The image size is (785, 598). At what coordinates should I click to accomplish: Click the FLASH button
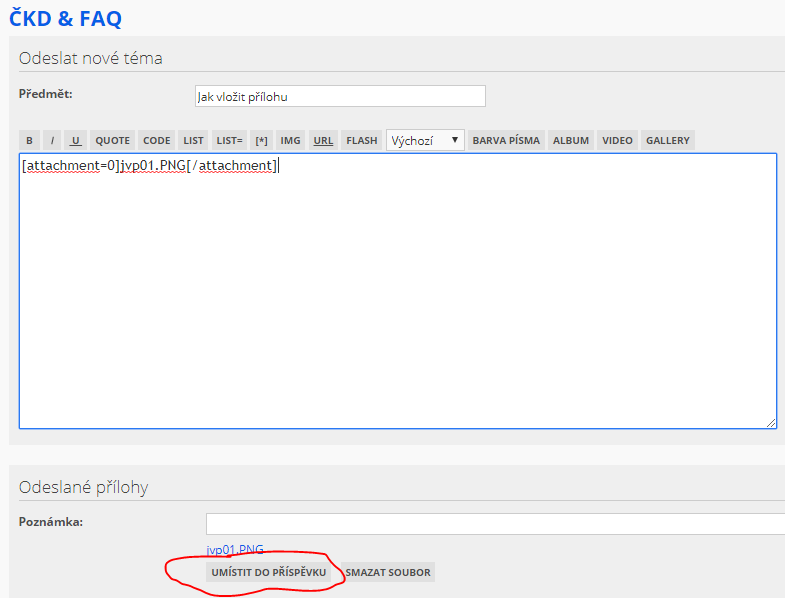click(x=362, y=141)
